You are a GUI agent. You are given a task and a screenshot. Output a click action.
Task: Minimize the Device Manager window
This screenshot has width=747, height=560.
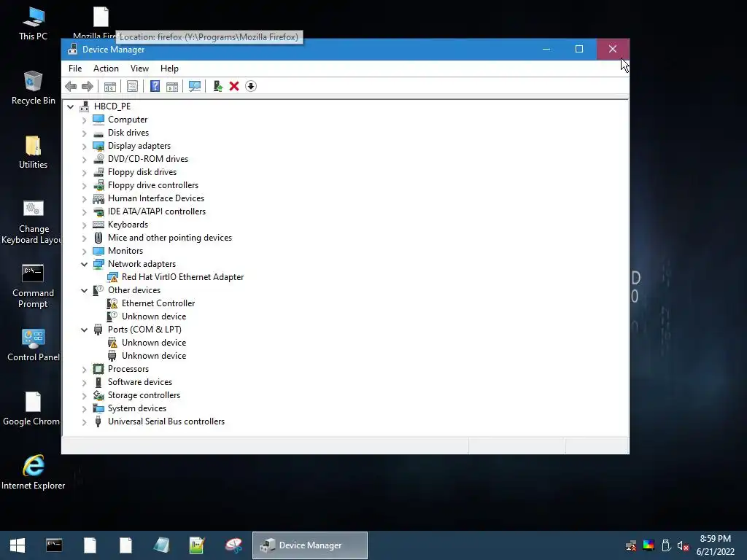546,49
